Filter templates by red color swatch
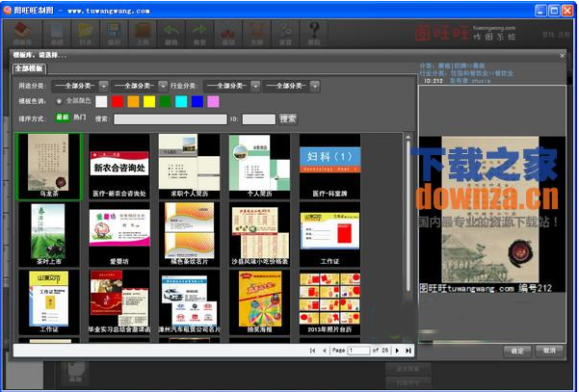This screenshot has height=392, width=579. [118, 101]
